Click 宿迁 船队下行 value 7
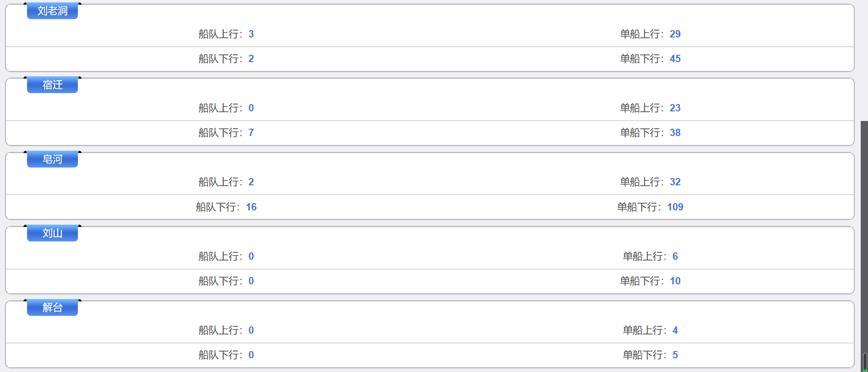The height and width of the screenshot is (372, 868). coord(251,133)
